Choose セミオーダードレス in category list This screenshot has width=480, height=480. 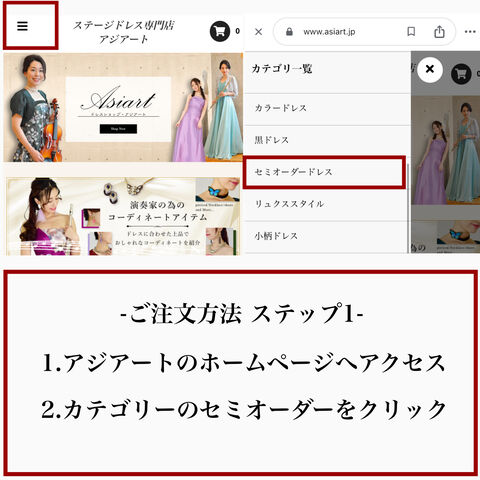324,172
